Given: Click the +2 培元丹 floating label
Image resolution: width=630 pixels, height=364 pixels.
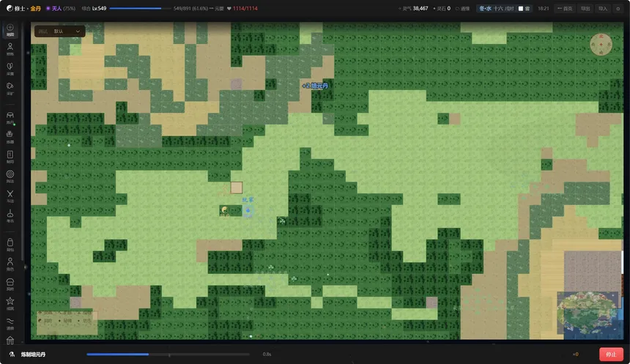Looking at the screenshot, I should point(315,86).
